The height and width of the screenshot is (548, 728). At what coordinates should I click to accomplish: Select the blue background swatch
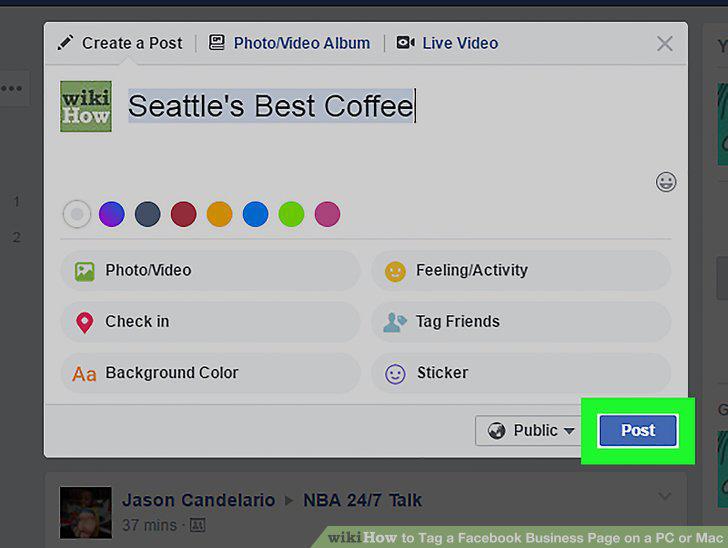point(255,214)
